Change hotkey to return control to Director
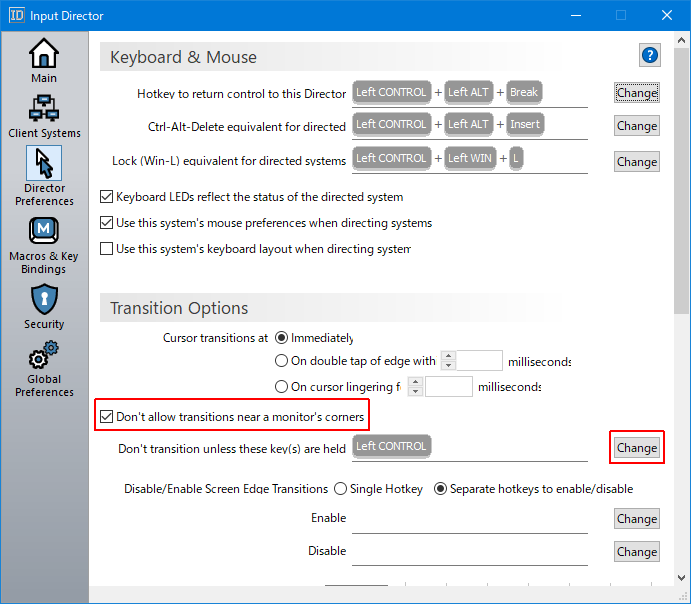The image size is (691, 604). pos(636,93)
